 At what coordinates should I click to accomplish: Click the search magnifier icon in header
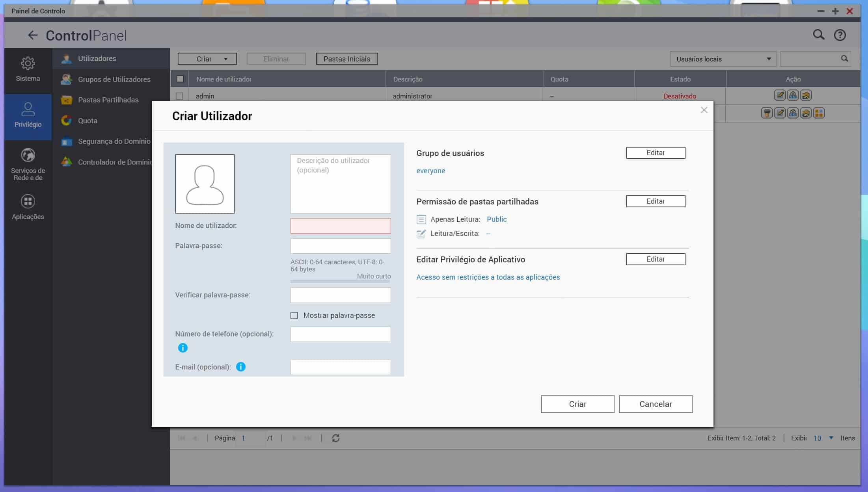(818, 35)
